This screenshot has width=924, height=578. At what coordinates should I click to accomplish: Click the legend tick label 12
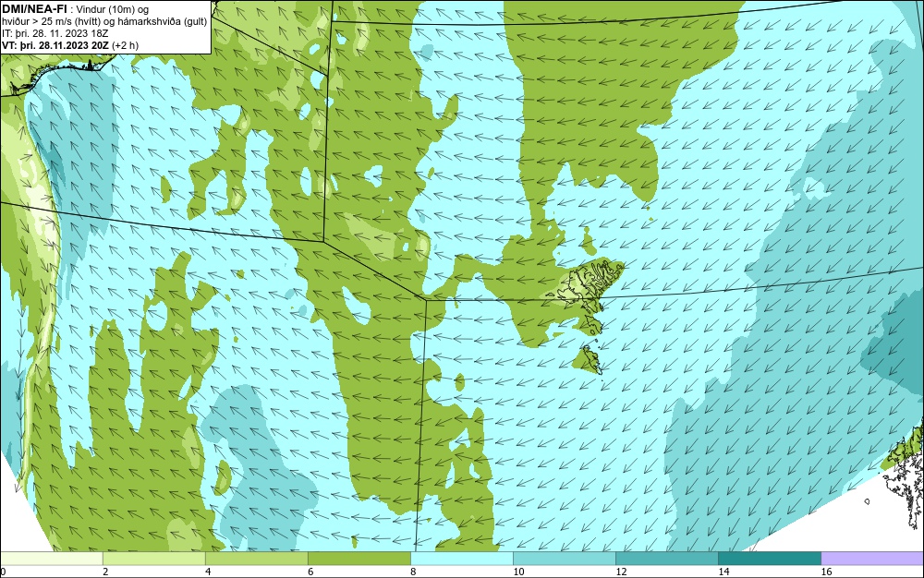[x=621, y=572]
